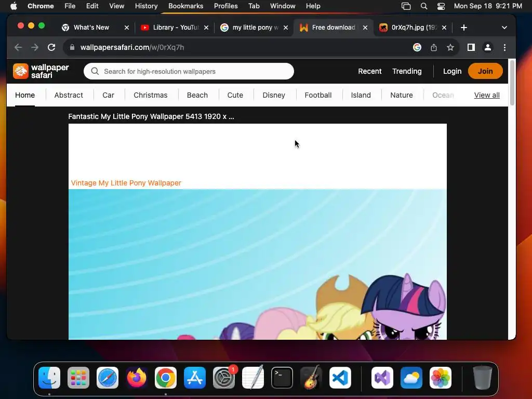
Task: Close the 0rXq7h.jpg tab
Action: pyautogui.click(x=444, y=28)
